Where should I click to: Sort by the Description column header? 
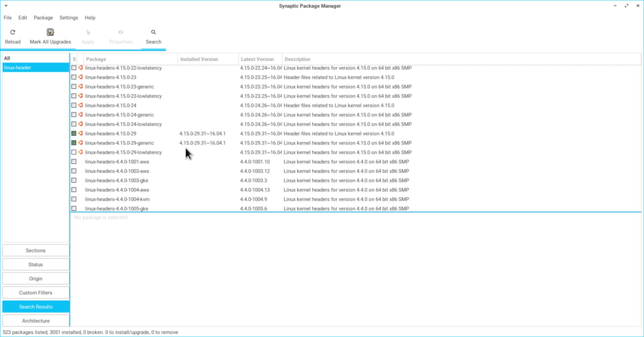(462, 59)
